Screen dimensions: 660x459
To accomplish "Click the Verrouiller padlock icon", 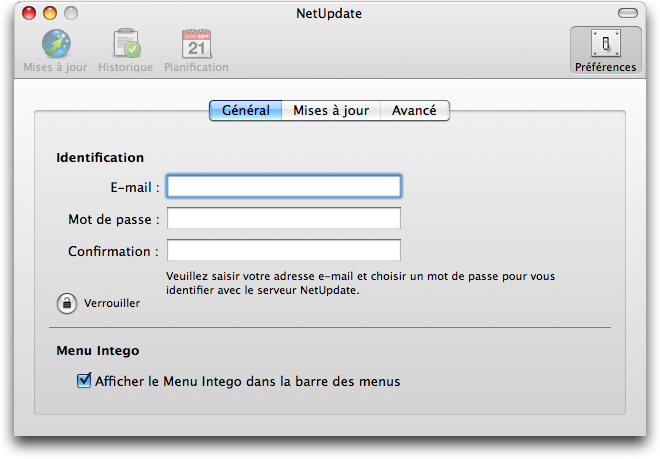I will (67, 303).
